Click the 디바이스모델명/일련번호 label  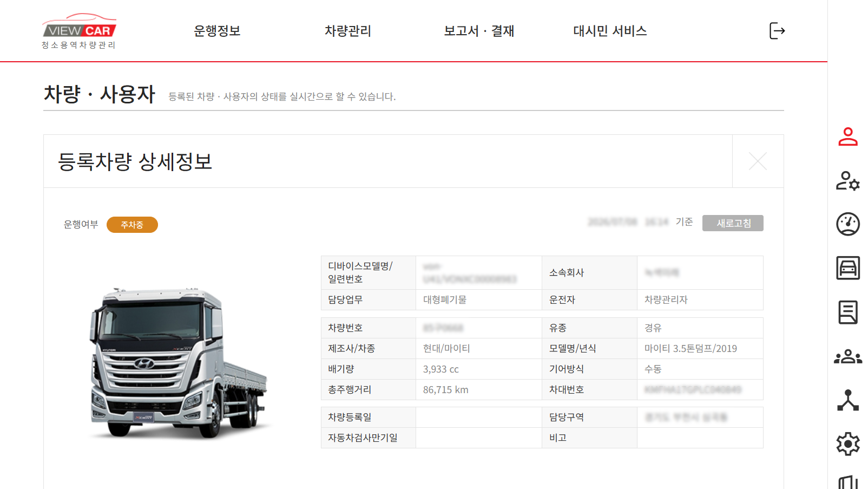(x=360, y=272)
